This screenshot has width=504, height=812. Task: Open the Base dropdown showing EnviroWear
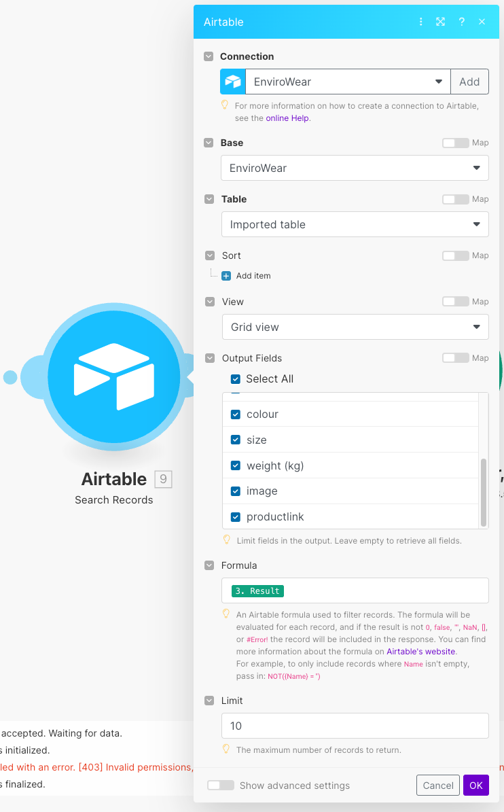[355, 168]
